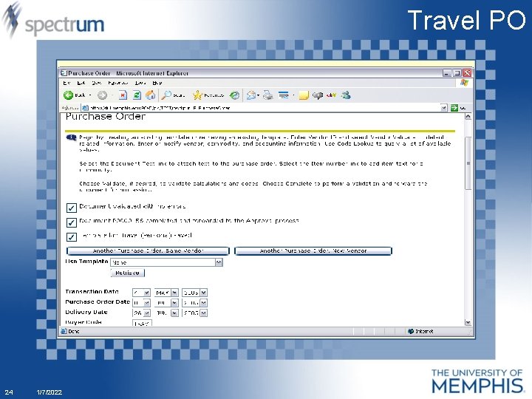Open the Mail icon dropdown arrow
532x399 pixels.
click(x=258, y=95)
